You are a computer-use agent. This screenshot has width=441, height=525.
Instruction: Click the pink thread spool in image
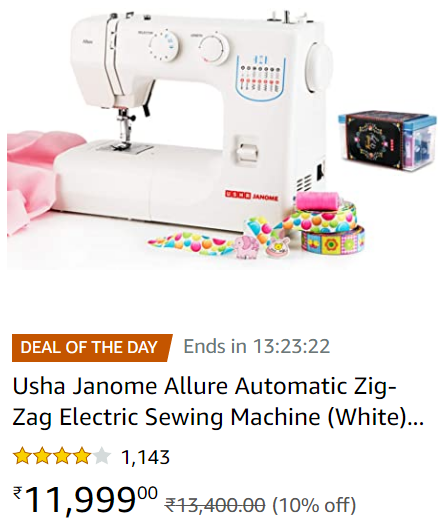point(318,201)
